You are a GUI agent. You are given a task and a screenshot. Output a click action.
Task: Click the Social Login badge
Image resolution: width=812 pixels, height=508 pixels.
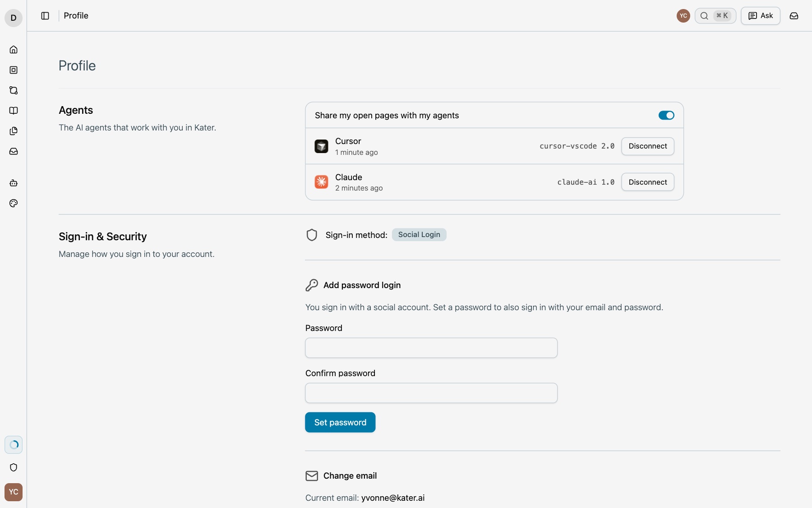point(419,235)
